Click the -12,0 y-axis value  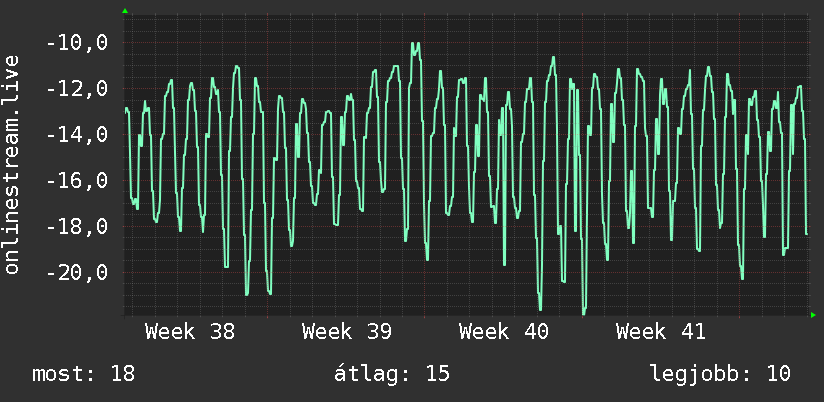click(x=77, y=89)
